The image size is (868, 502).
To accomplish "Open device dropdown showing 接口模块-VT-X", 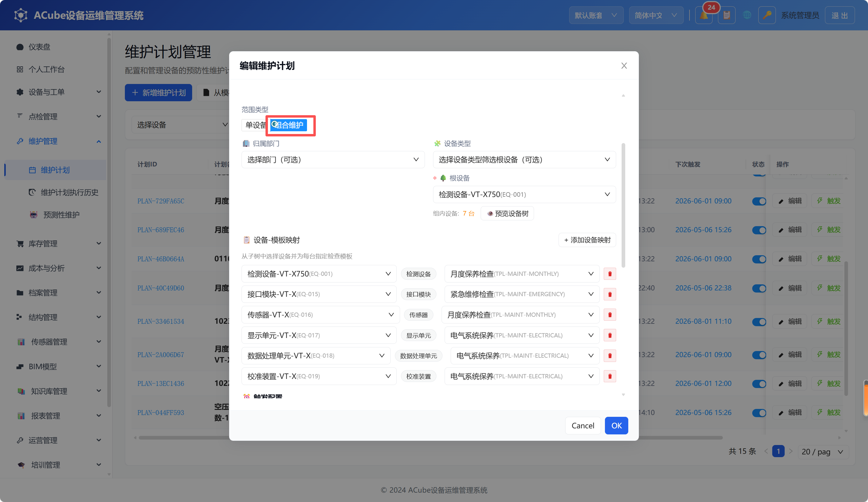I will (319, 294).
